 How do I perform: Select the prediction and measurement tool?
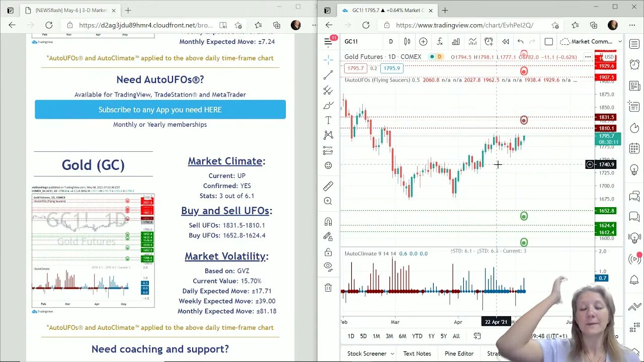point(328,150)
